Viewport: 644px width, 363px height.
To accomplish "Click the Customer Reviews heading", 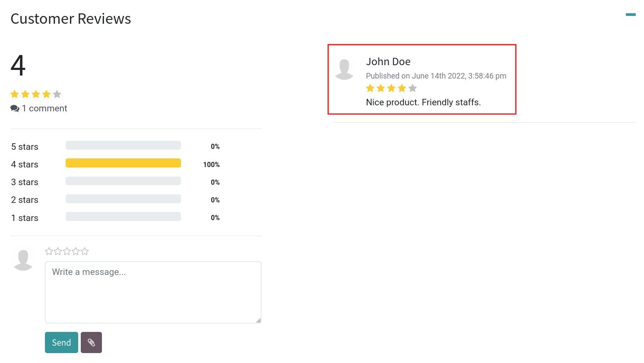I will tap(70, 19).
